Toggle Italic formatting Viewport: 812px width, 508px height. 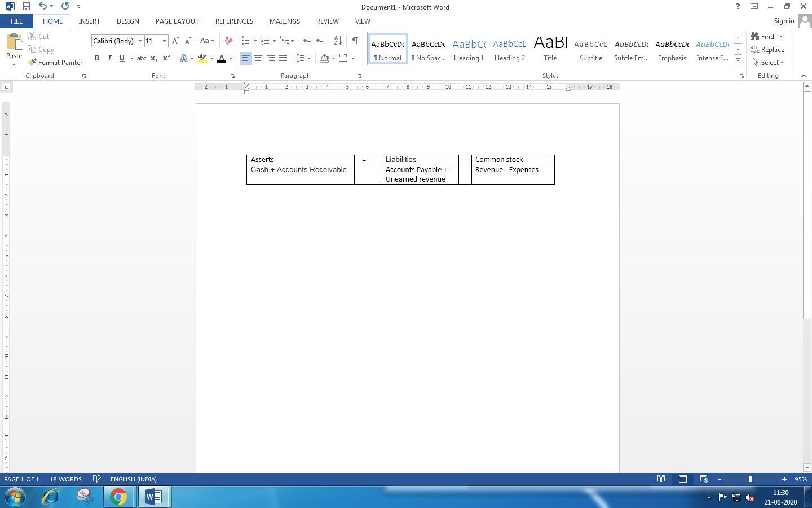point(109,58)
